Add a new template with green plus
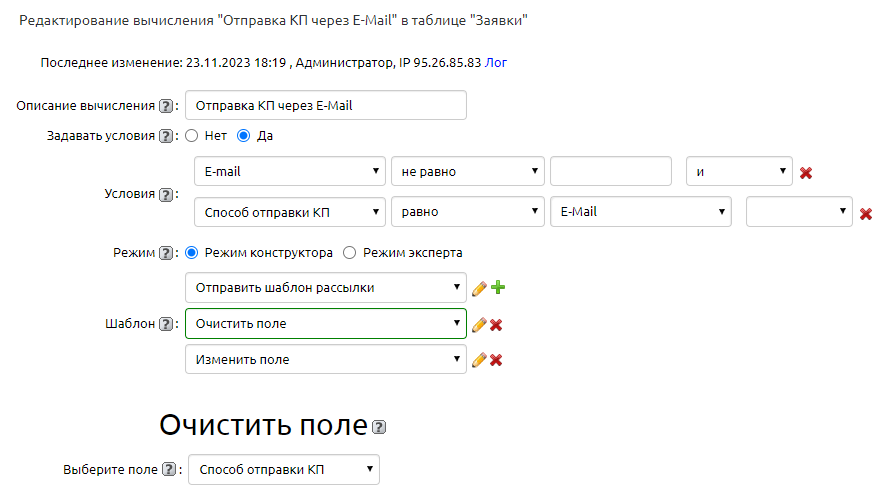The width and height of the screenshot is (881, 489). (x=497, y=288)
